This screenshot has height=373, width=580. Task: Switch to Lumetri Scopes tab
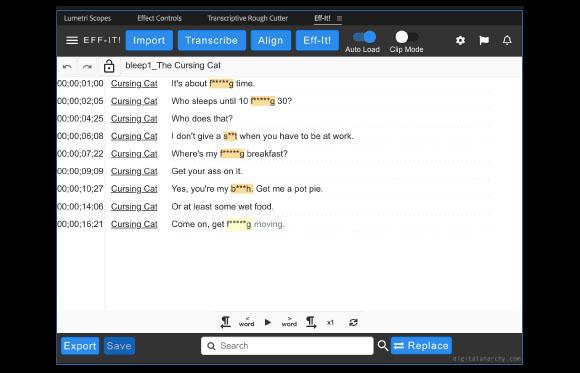(x=87, y=18)
